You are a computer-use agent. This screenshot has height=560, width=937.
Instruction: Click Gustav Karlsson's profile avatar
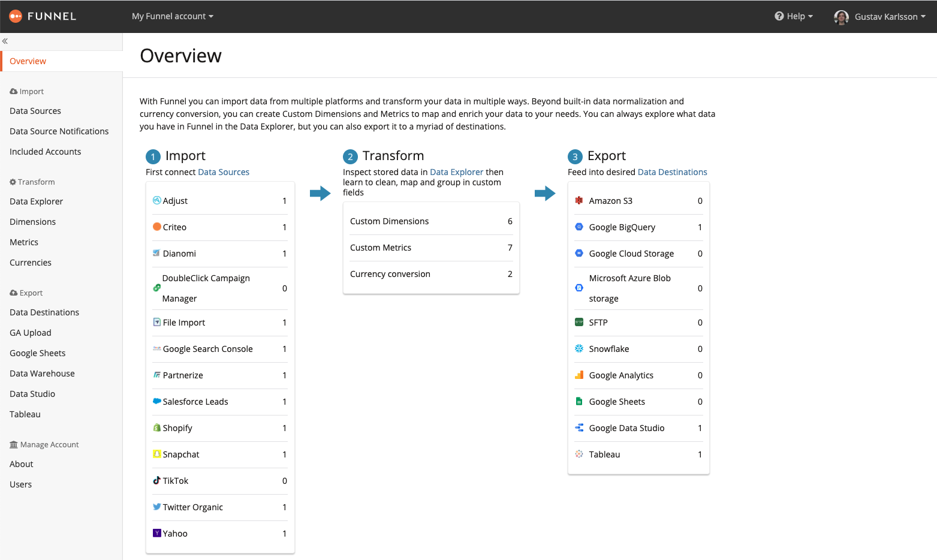(x=841, y=17)
